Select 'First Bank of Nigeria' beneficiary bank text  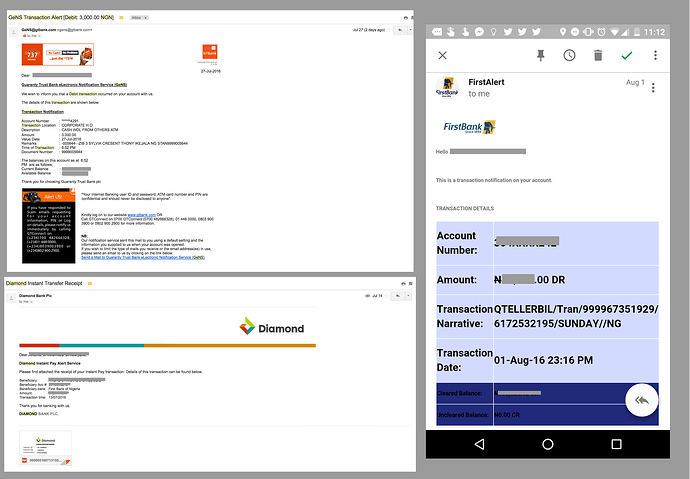coord(64,389)
